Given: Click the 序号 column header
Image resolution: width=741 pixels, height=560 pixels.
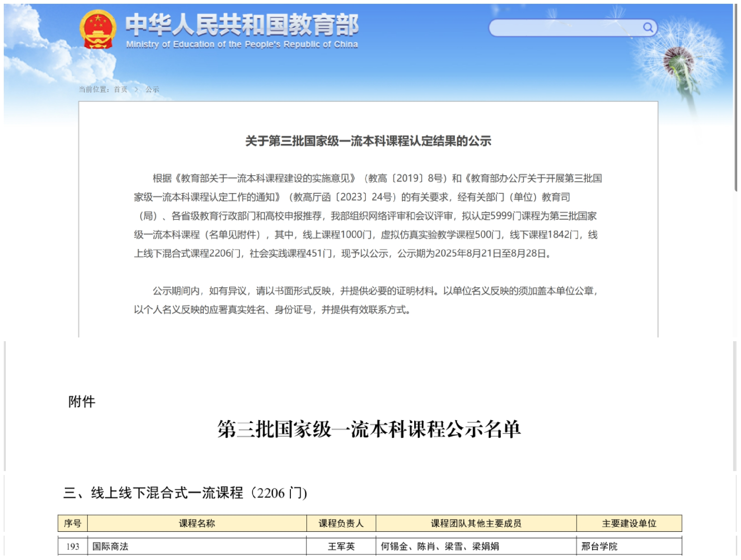Looking at the screenshot, I should [73, 523].
